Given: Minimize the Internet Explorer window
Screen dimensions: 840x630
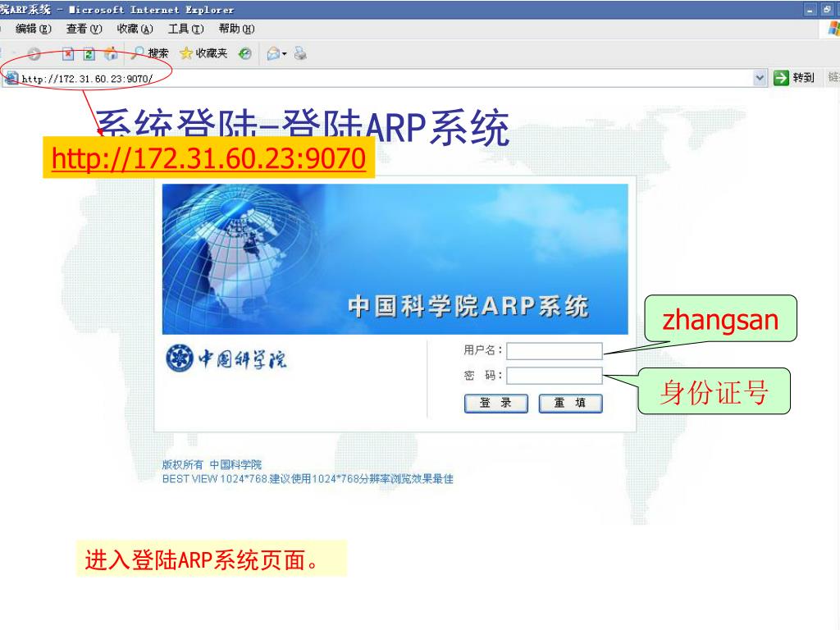Looking at the screenshot, I should 810,10.
